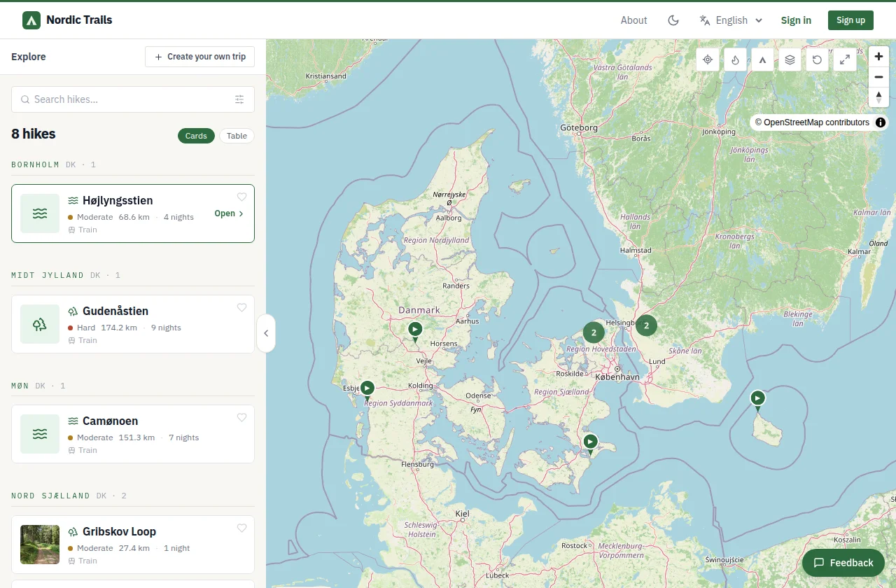Select the Camønoen hike card title

[110, 421]
